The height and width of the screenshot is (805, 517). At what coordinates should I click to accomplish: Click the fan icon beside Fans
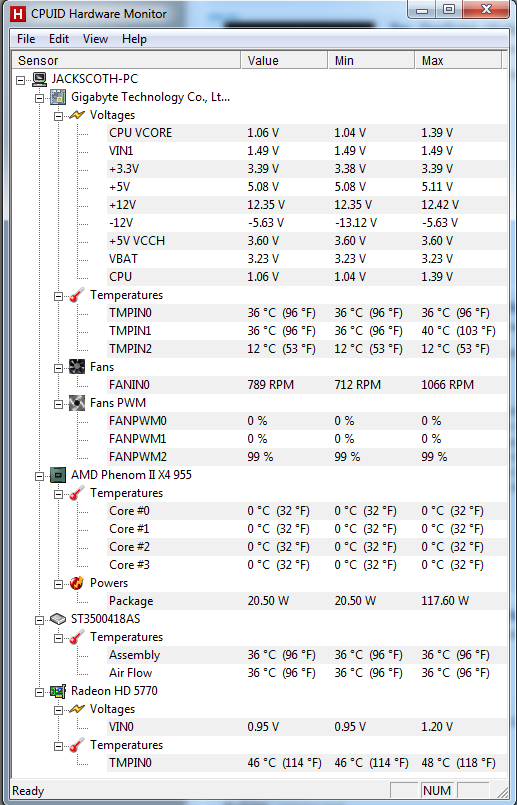[77, 367]
